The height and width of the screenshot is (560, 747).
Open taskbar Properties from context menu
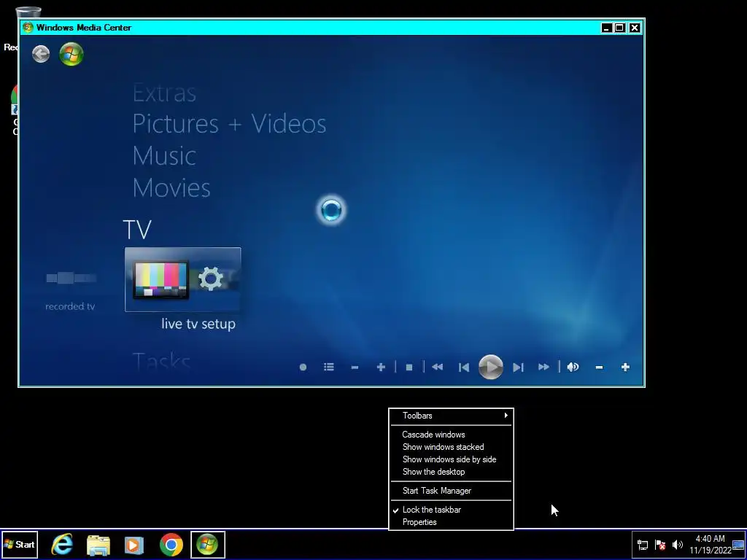[451, 522]
